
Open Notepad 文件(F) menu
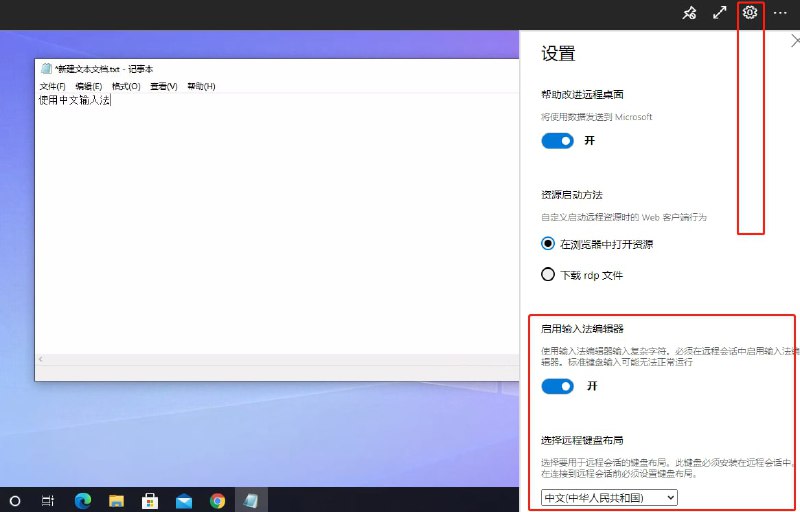(53, 86)
